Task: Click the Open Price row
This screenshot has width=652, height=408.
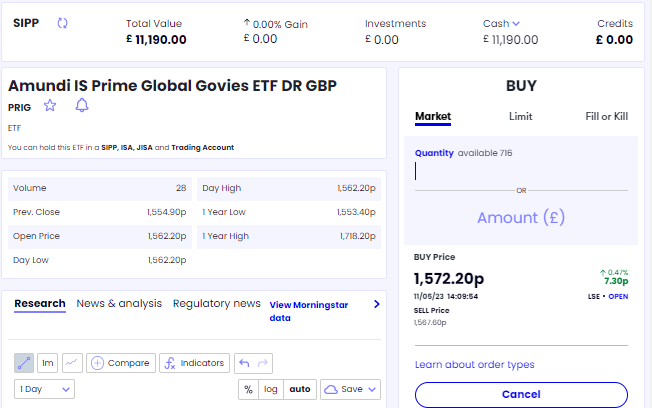Action: (x=100, y=236)
